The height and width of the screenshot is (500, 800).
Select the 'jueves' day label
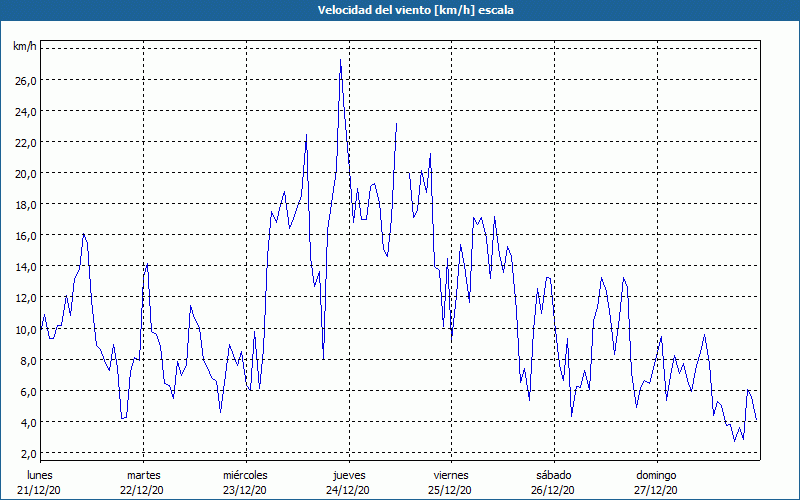click(x=349, y=475)
